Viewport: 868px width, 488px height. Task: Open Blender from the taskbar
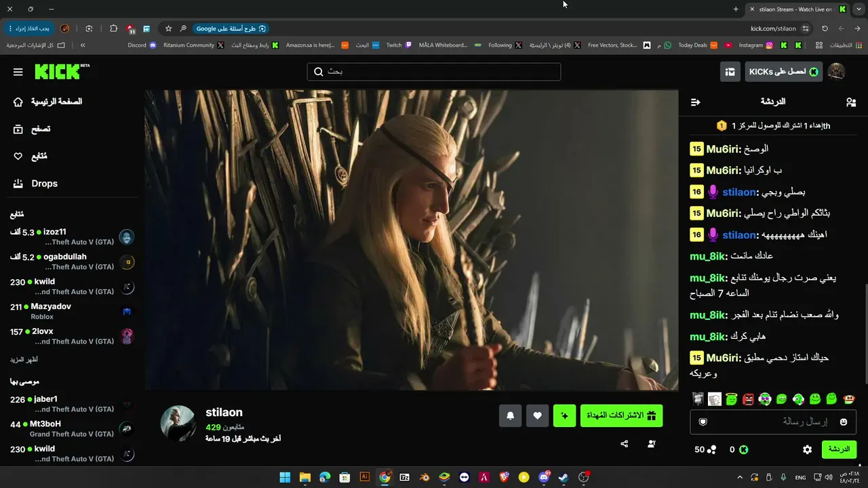[x=425, y=477]
